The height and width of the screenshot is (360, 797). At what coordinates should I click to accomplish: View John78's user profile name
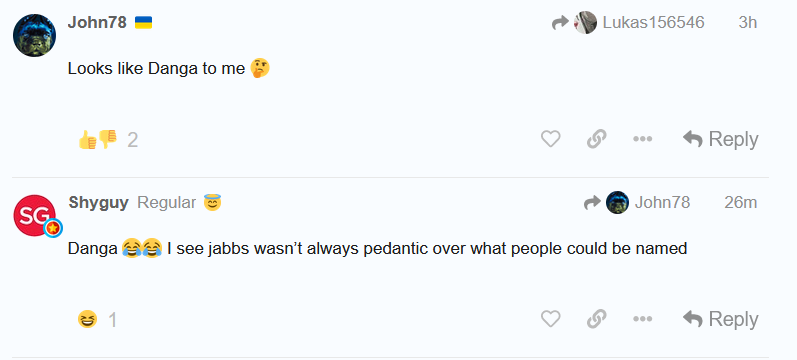(x=97, y=22)
